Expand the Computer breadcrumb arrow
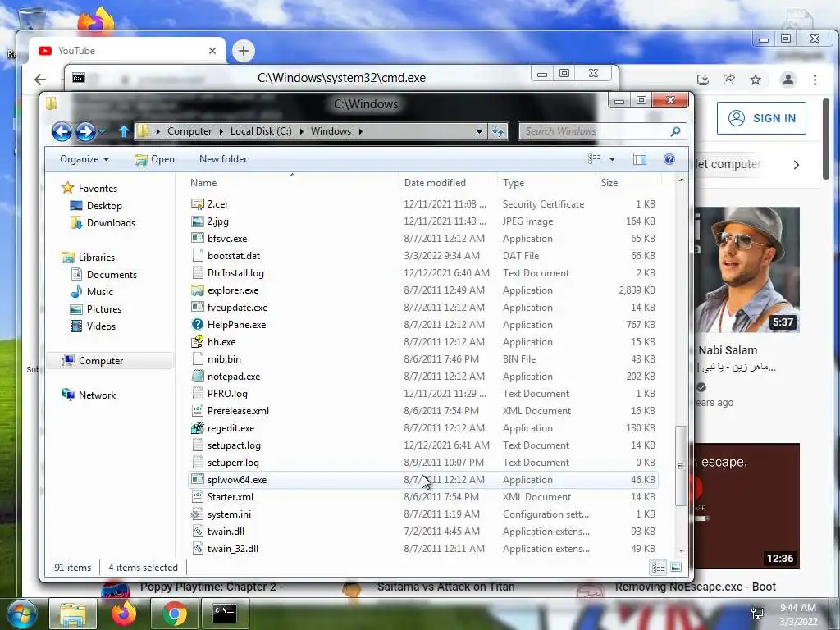The height and width of the screenshot is (630, 840). pyautogui.click(x=221, y=131)
